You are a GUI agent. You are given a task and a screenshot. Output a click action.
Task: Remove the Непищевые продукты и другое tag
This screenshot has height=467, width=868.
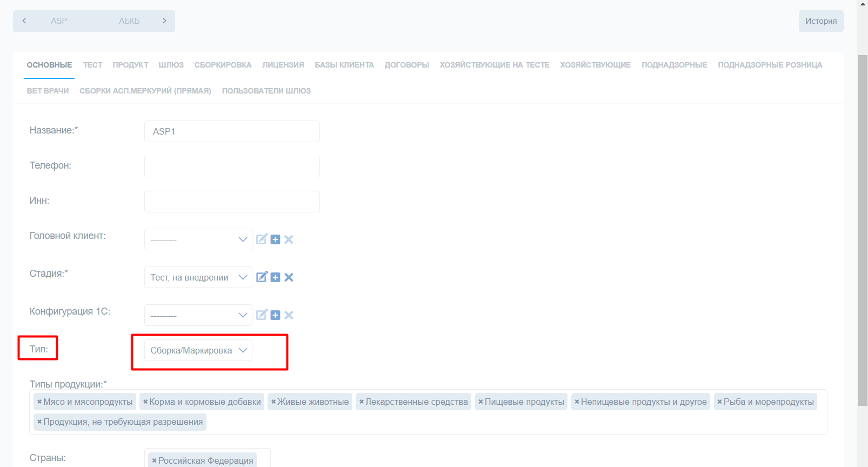(577, 402)
